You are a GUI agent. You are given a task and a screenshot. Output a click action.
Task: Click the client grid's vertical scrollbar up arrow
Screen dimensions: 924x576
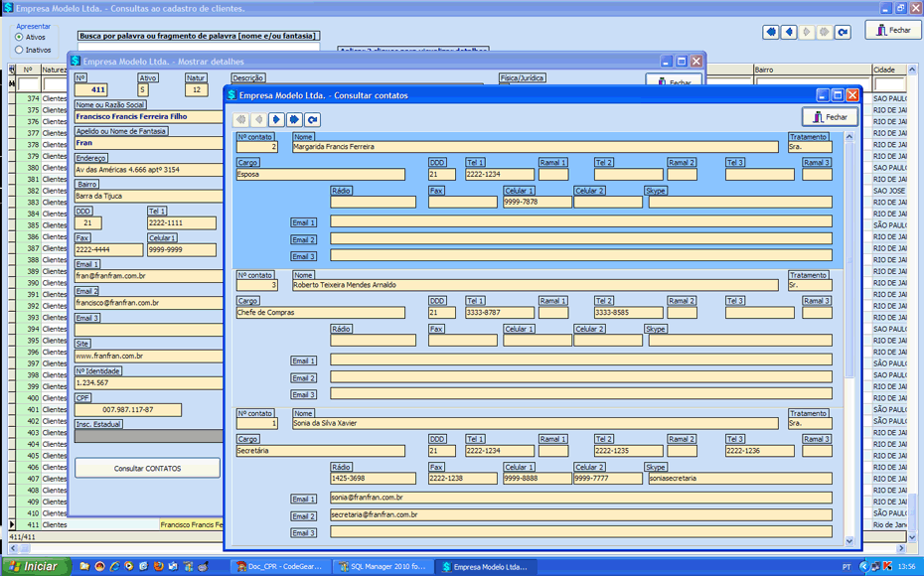point(912,71)
